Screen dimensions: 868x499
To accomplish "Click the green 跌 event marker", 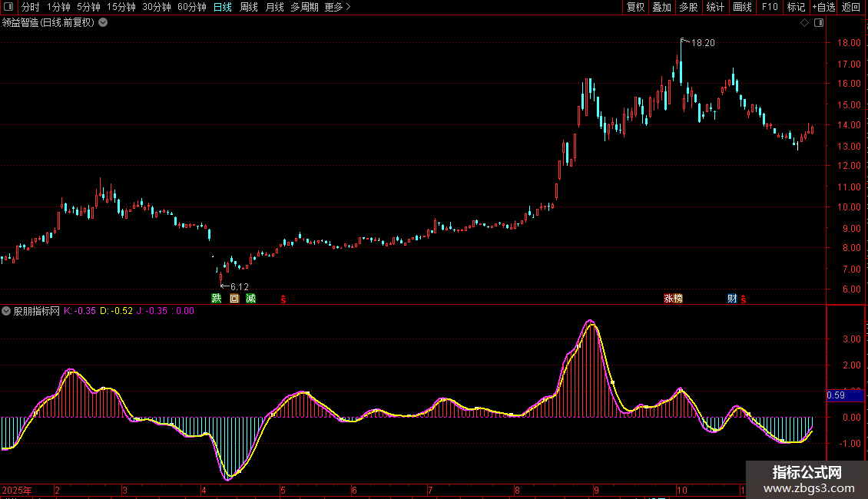I will [217, 298].
